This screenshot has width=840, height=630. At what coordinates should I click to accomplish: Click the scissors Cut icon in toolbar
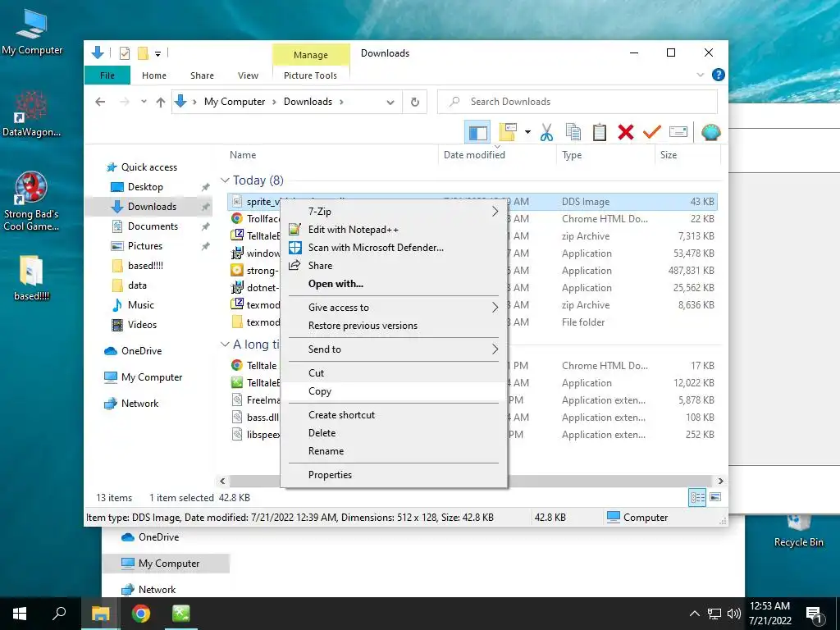(x=546, y=132)
